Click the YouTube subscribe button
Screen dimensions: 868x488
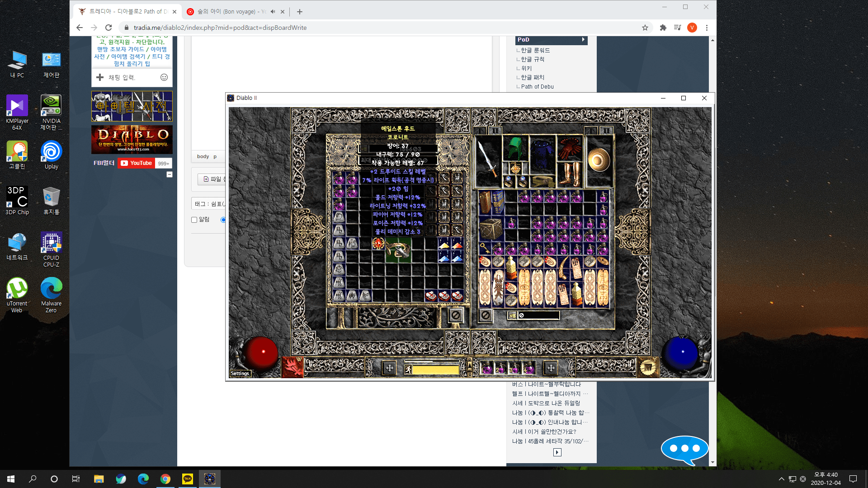point(136,163)
